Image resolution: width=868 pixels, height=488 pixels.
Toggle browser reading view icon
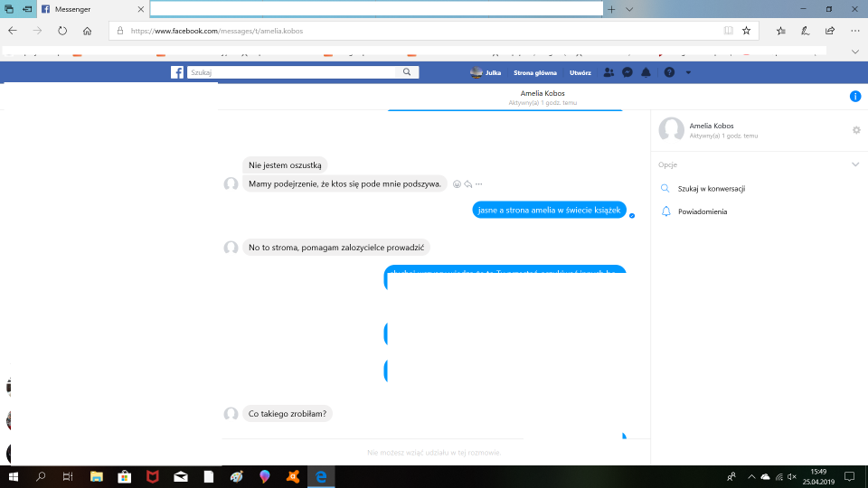pyautogui.click(x=729, y=30)
